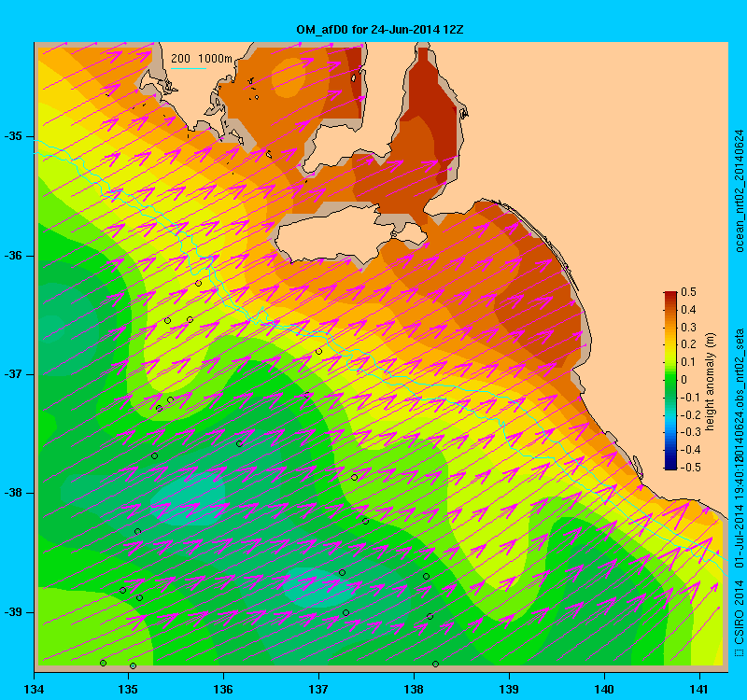Pick the green middle section of the colorbar

670,381
